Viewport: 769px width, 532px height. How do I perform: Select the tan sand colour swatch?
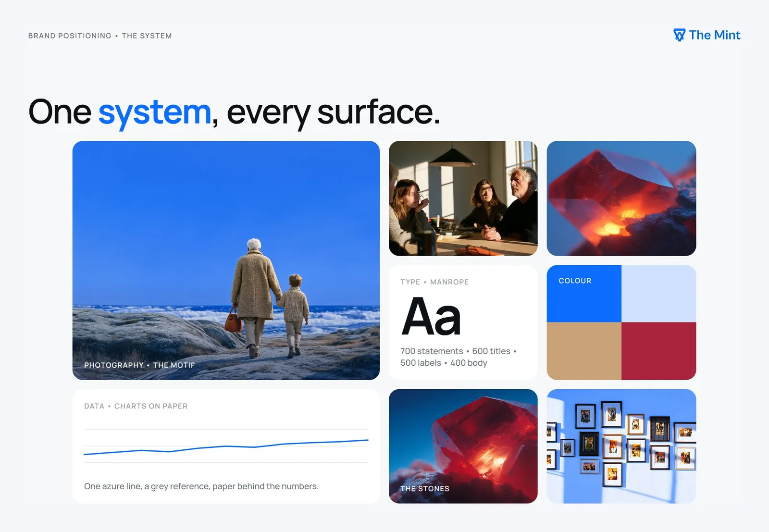tap(584, 351)
